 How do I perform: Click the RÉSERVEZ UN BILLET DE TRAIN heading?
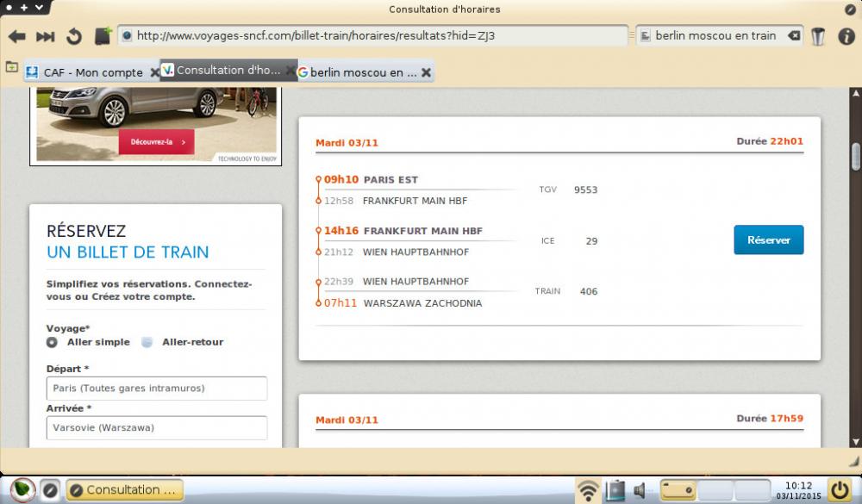(x=128, y=241)
